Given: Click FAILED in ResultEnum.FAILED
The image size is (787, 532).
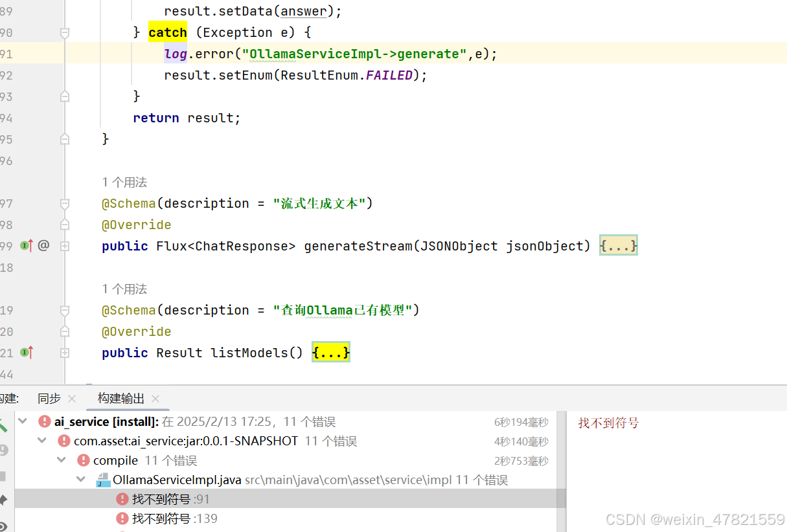Looking at the screenshot, I should 389,75.
